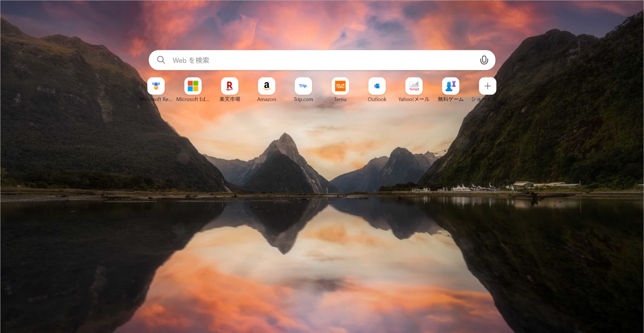The height and width of the screenshot is (333, 644).
Task: Open the Microsoft Edge colorful squares icon
Action: [x=193, y=86]
